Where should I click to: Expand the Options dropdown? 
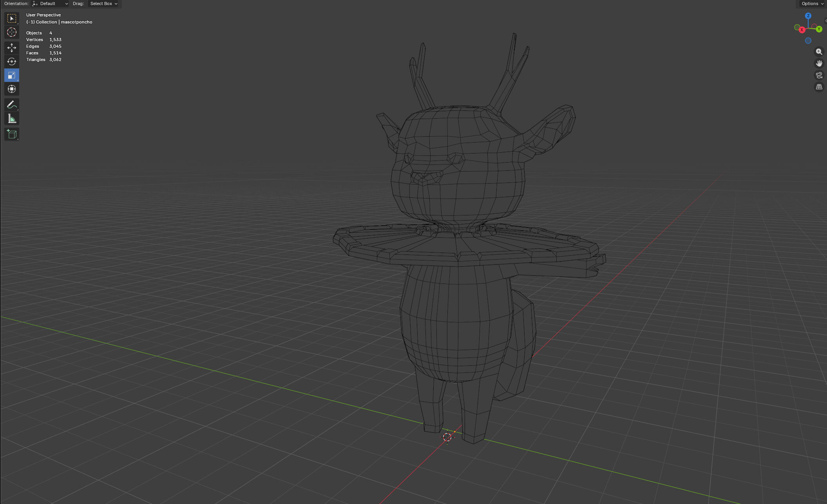[x=812, y=4]
